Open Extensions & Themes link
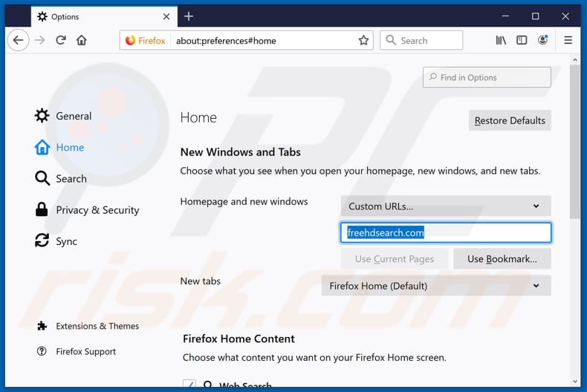The width and height of the screenshot is (587, 392). pyautogui.click(x=97, y=326)
